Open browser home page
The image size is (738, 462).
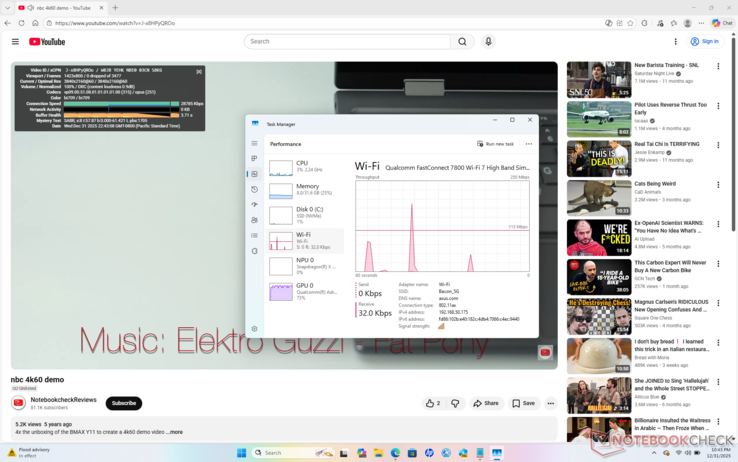[35, 23]
